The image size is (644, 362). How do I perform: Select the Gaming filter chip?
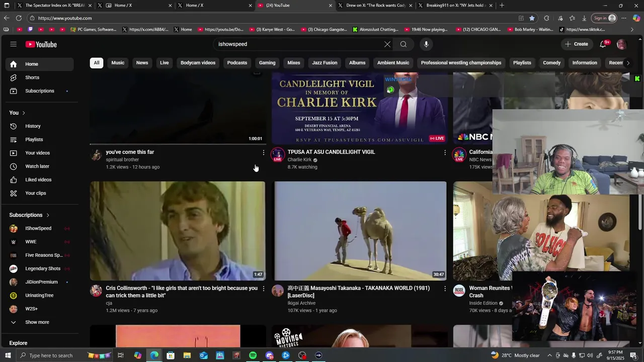267,63
